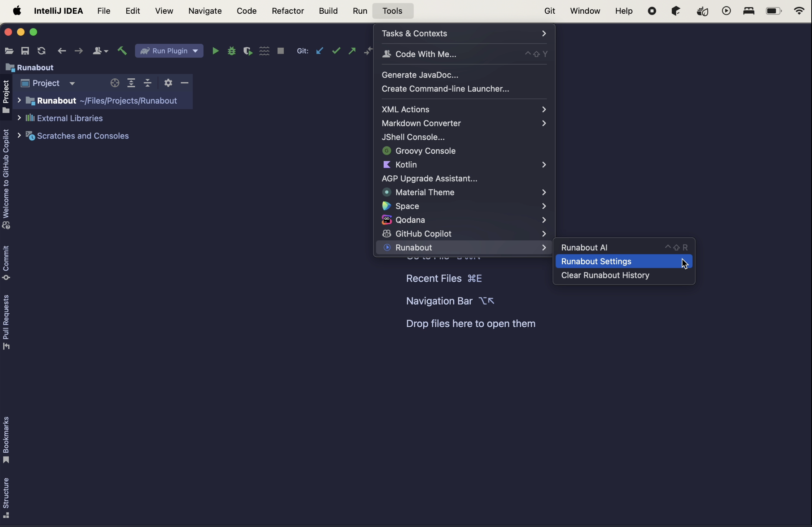Click the locate target icon in Project panel
This screenshot has height=527, width=812.
115,83
